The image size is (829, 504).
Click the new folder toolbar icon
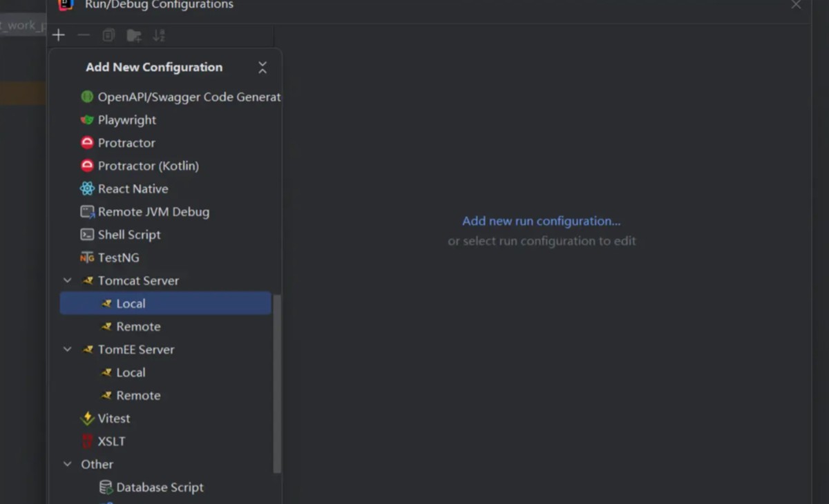pyautogui.click(x=134, y=35)
